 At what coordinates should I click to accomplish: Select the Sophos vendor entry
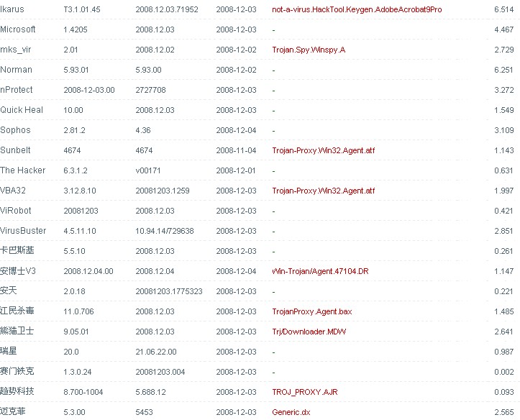point(16,130)
